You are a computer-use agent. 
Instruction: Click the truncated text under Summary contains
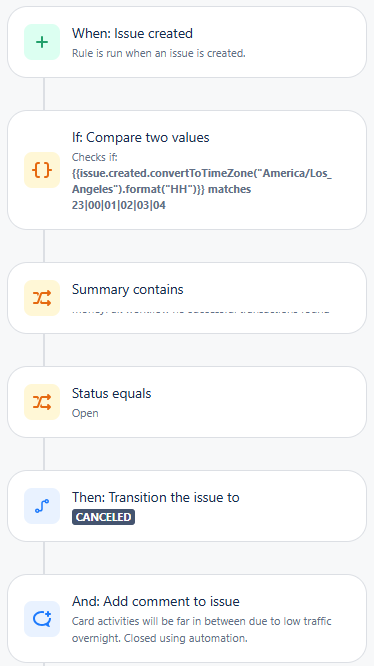pos(201,310)
